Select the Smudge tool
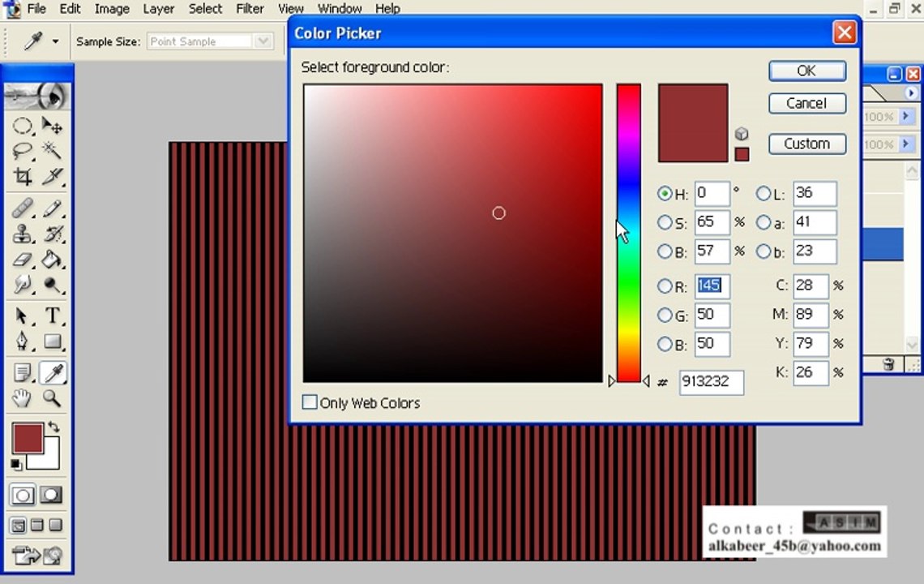Viewport: 924px width, 584px height. click(x=23, y=285)
